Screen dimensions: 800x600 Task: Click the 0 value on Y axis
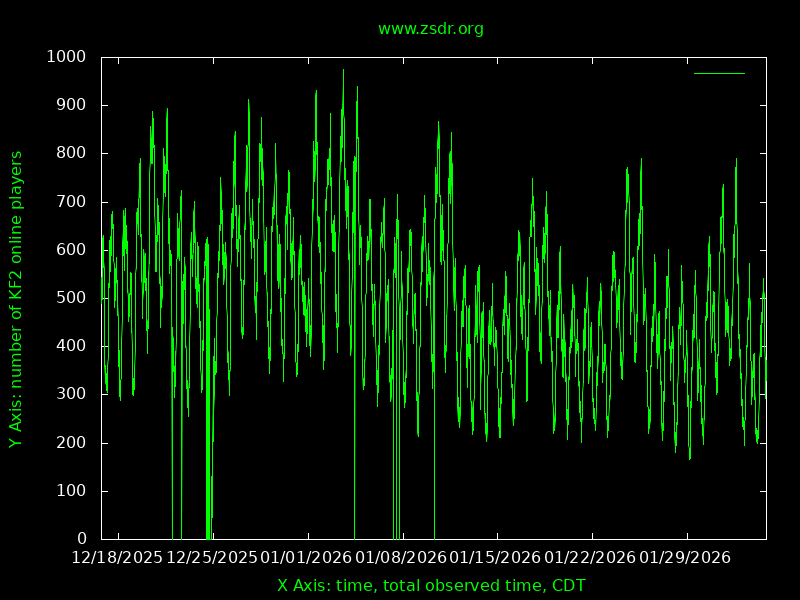point(82,539)
